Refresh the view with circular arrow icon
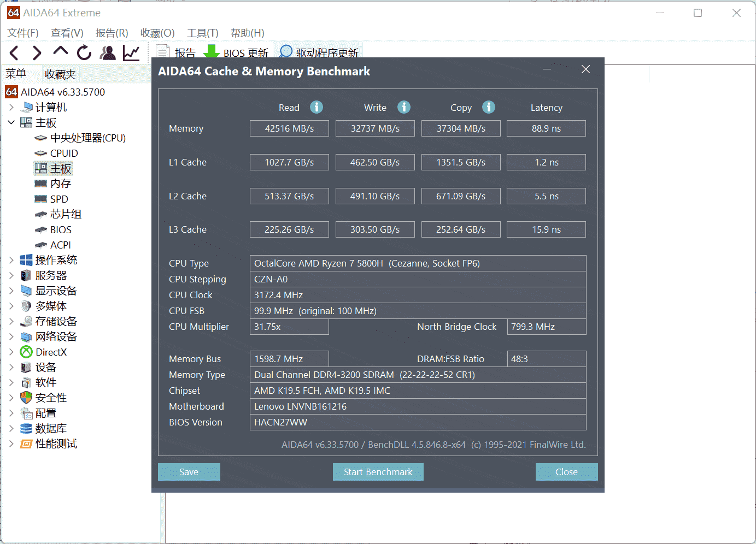 (84, 53)
